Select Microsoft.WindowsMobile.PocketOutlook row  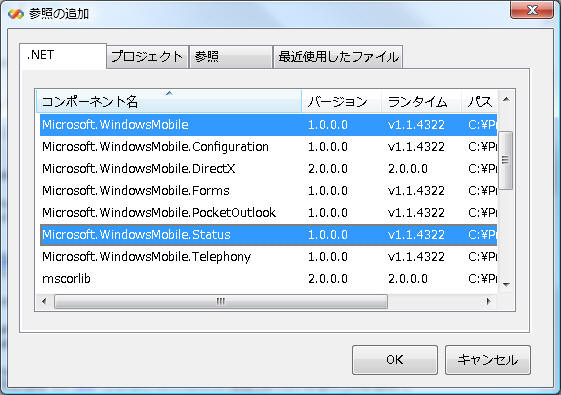pyautogui.click(x=268, y=213)
